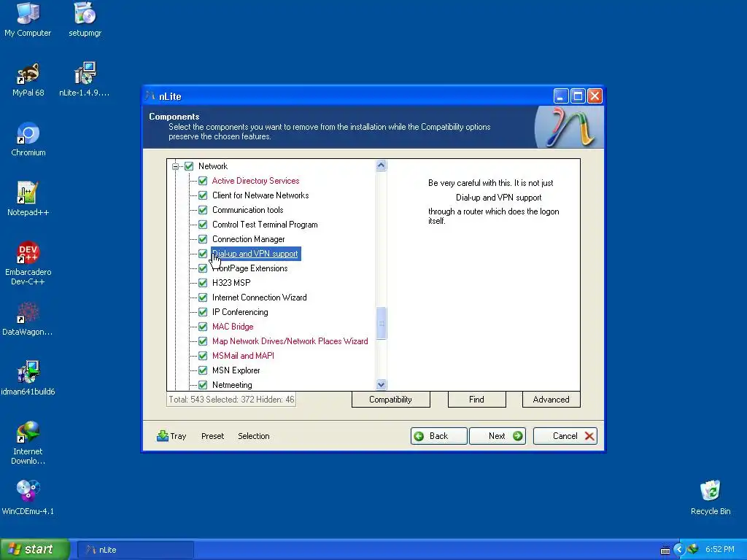The width and height of the screenshot is (747, 560).
Task: Click the nLite taskbar button
Action: tap(135, 550)
